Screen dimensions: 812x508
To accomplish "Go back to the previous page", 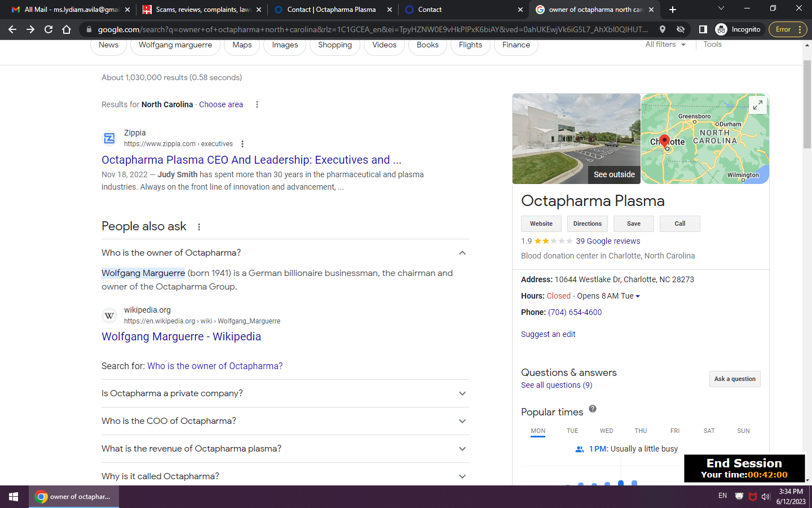I will (12, 29).
